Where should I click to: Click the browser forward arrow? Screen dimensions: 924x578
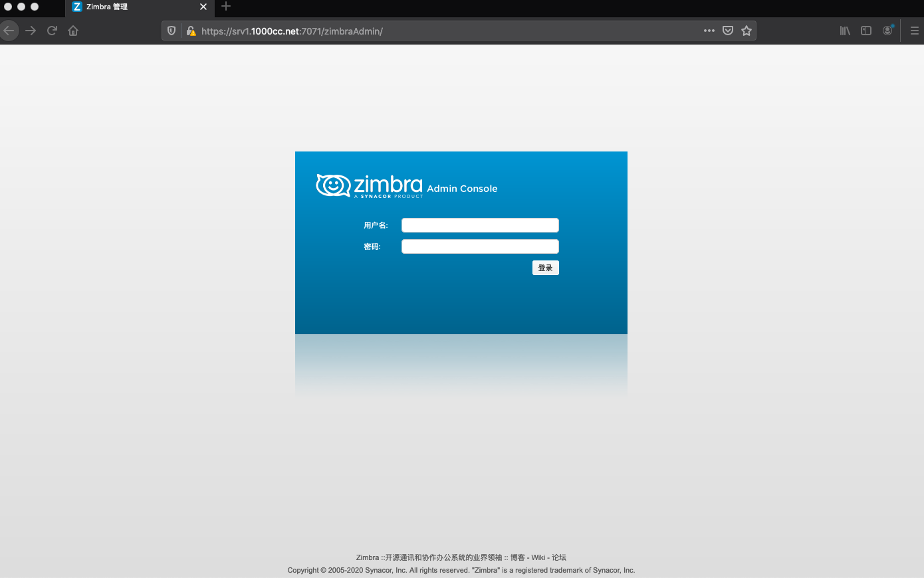pyautogui.click(x=31, y=31)
